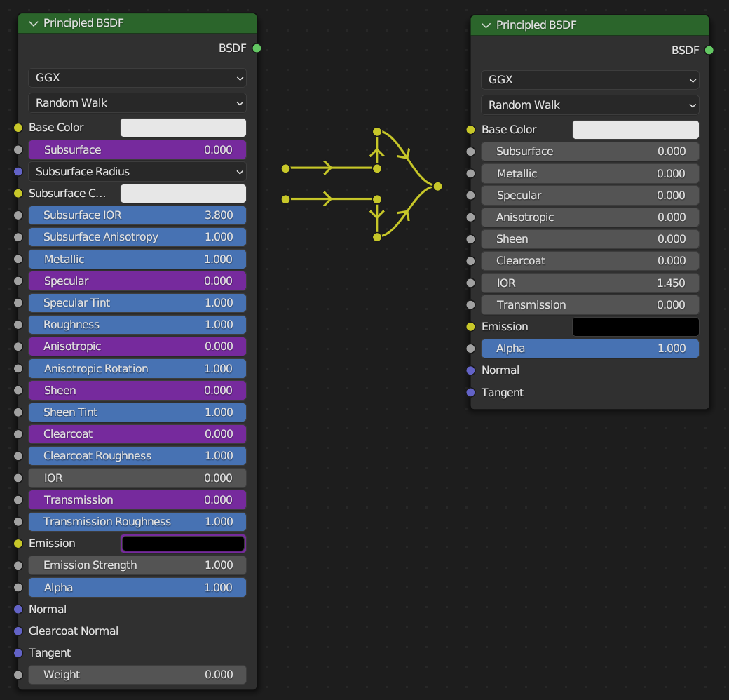This screenshot has width=729, height=700.
Task: Click Weight input socket on left node
Action: [18, 675]
